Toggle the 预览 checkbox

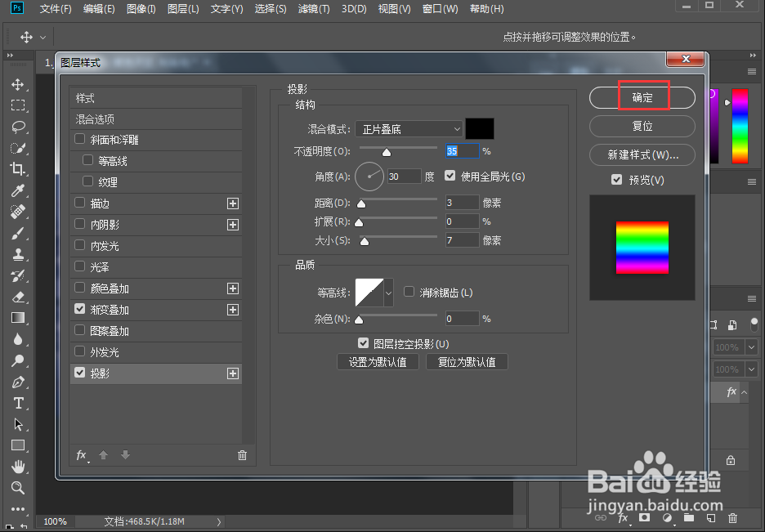(617, 180)
